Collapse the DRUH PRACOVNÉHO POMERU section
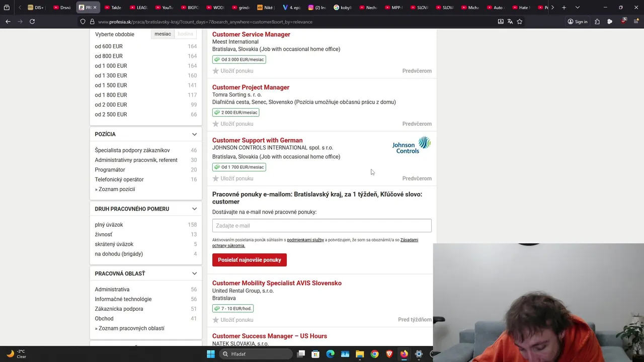 tap(194, 209)
